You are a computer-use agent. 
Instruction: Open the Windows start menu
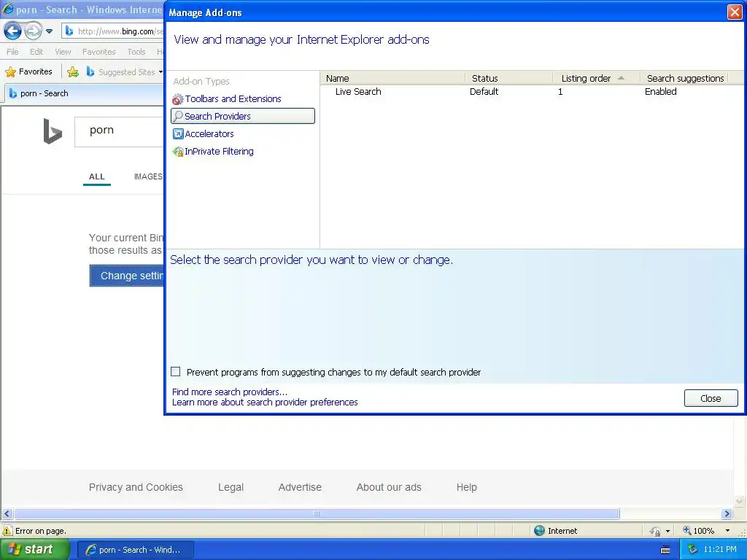(35, 550)
